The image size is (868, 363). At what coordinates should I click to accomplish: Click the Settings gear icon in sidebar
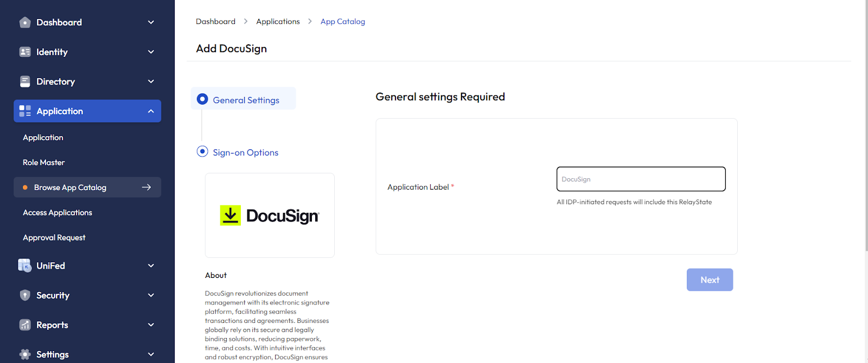(x=25, y=354)
